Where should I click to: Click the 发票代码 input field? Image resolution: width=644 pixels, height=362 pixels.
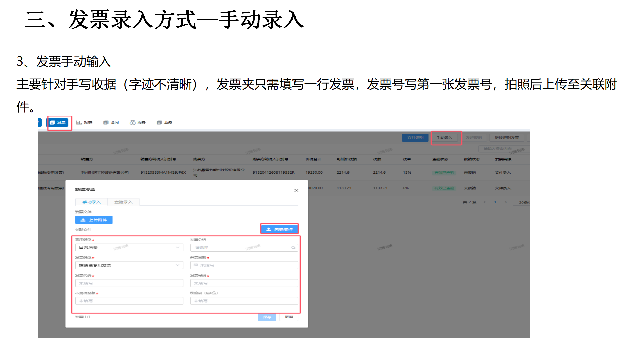(129, 283)
